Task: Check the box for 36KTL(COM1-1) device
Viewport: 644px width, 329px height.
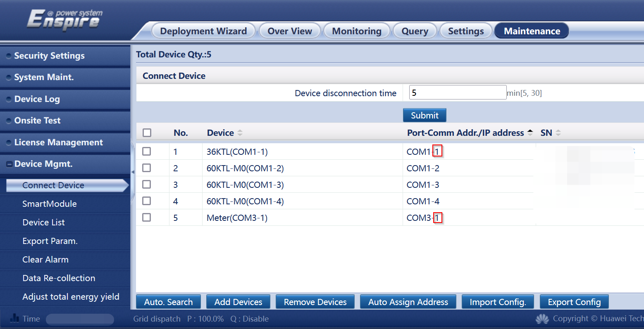Action: [x=147, y=151]
